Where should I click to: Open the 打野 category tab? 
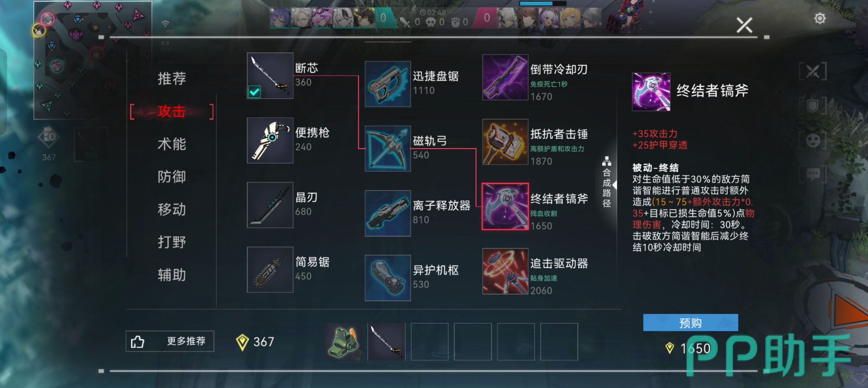point(172,242)
